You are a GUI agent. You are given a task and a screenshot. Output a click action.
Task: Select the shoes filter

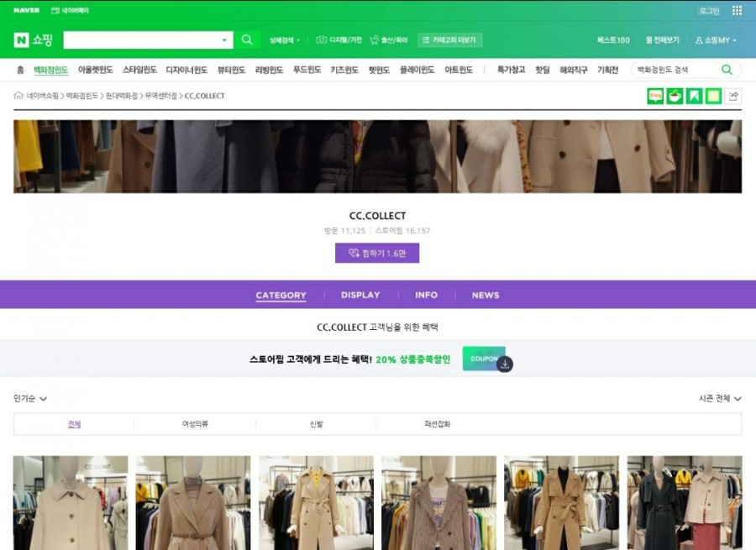click(317, 424)
